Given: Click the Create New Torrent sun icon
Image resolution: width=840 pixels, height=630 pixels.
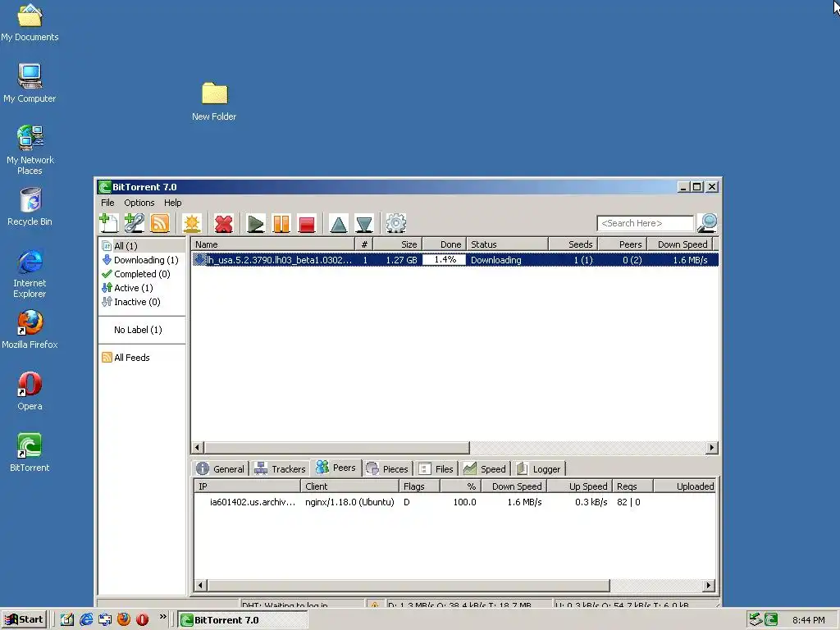Looking at the screenshot, I should coord(192,223).
